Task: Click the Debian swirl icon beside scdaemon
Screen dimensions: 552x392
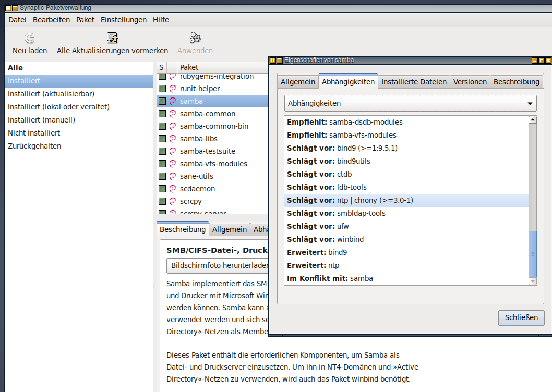Action: 173,189
